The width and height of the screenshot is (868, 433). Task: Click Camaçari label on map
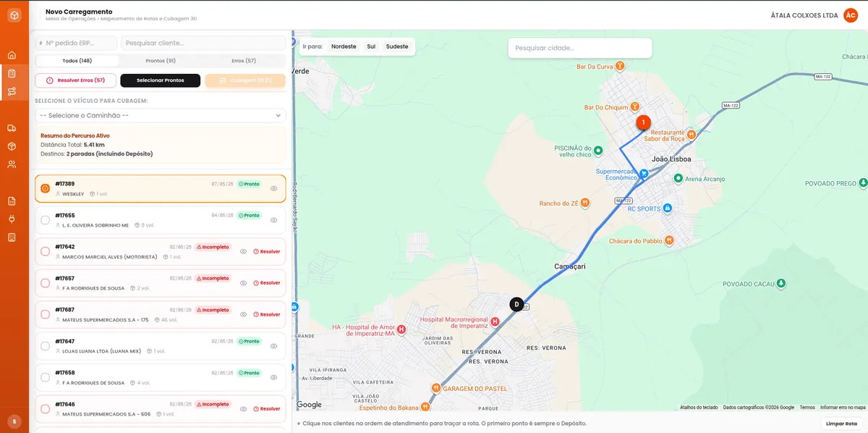pyautogui.click(x=569, y=266)
